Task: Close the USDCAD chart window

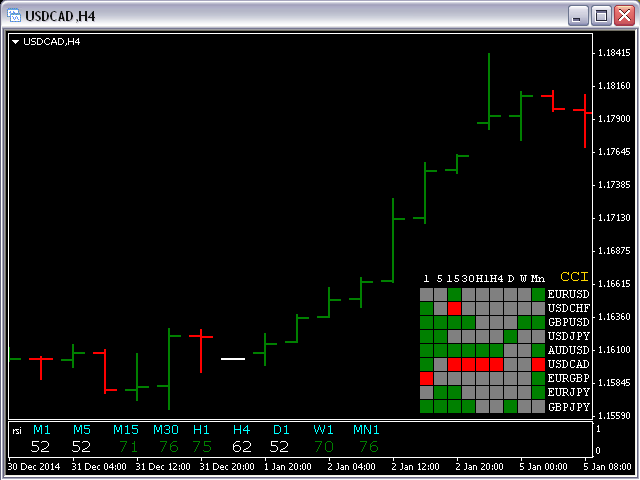Action: 624,16
